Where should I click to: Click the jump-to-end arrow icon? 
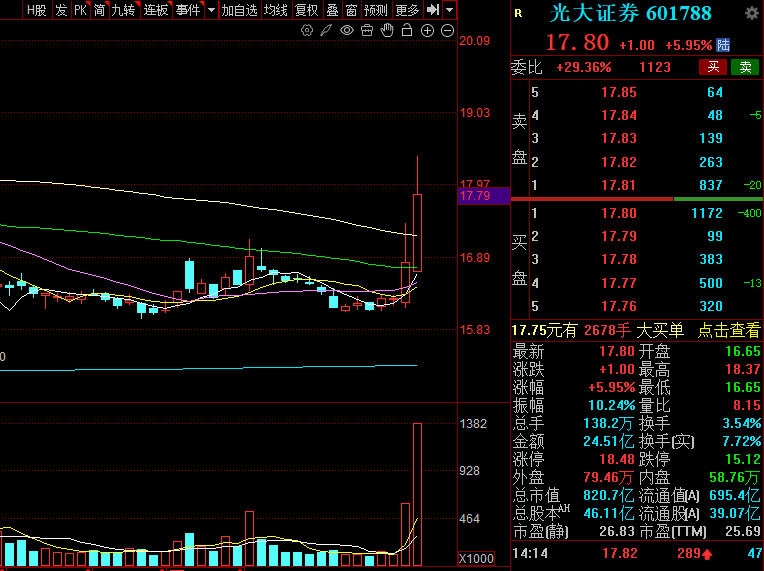(433, 10)
